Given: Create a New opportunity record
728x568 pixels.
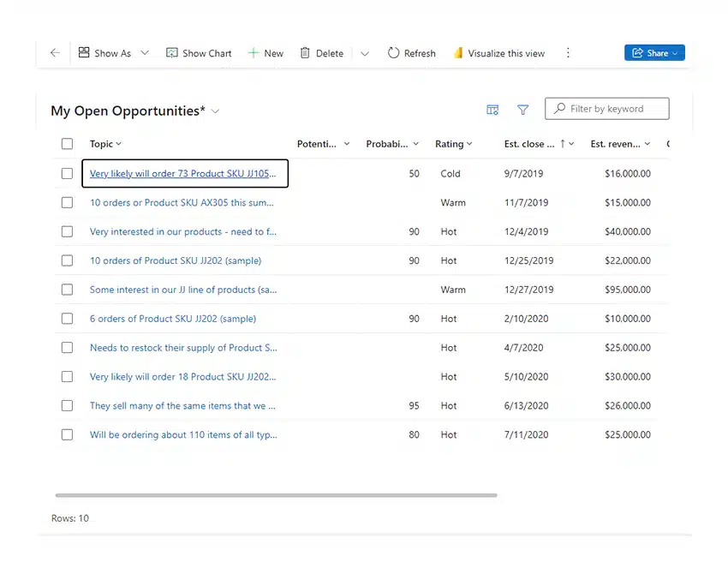Looking at the screenshot, I should tap(266, 53).
